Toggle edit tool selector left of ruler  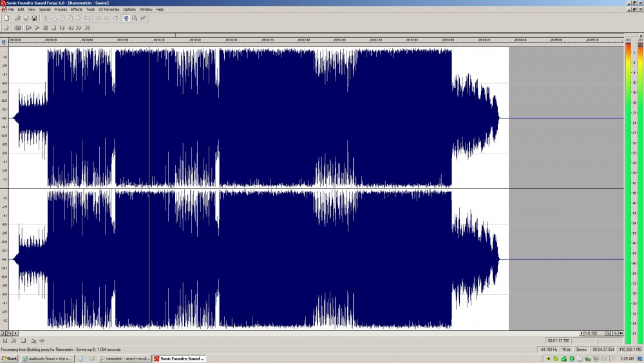[4, 42]
